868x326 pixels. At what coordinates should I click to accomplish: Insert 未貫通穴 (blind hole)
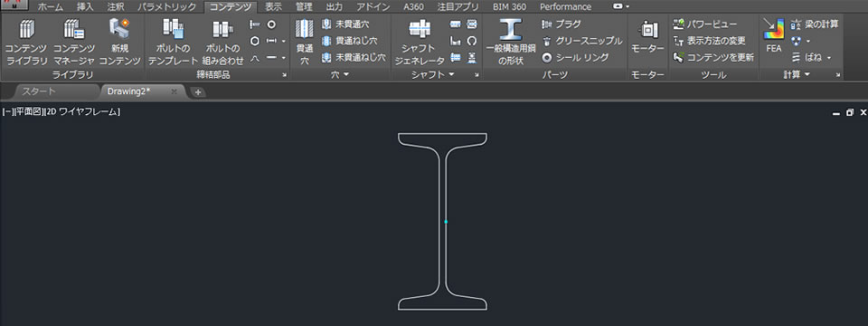point(344,24)
